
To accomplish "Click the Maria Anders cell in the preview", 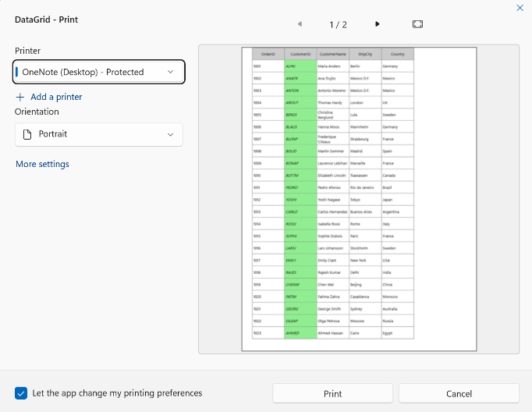I will point(333,66).
